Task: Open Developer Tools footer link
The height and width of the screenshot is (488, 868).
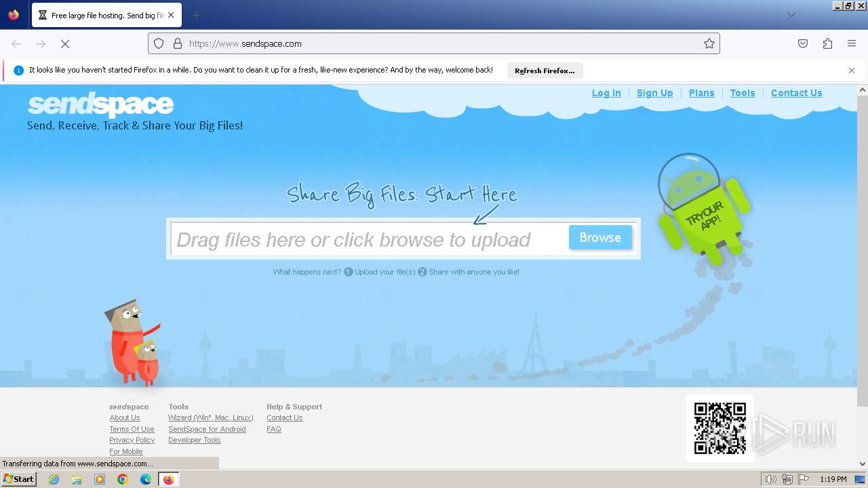Action: tap(195, 440)
